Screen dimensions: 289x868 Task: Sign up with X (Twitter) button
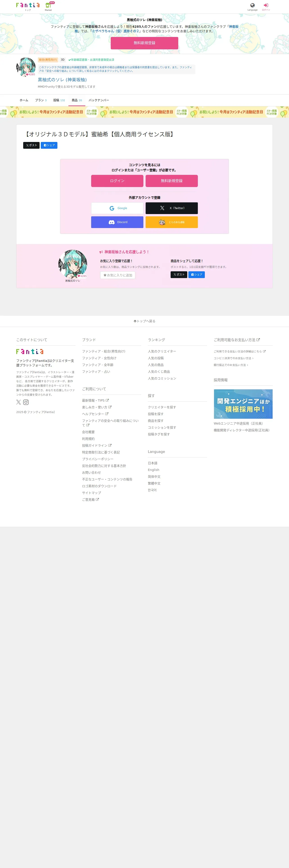pyautogui.click(x=172, y=208)
